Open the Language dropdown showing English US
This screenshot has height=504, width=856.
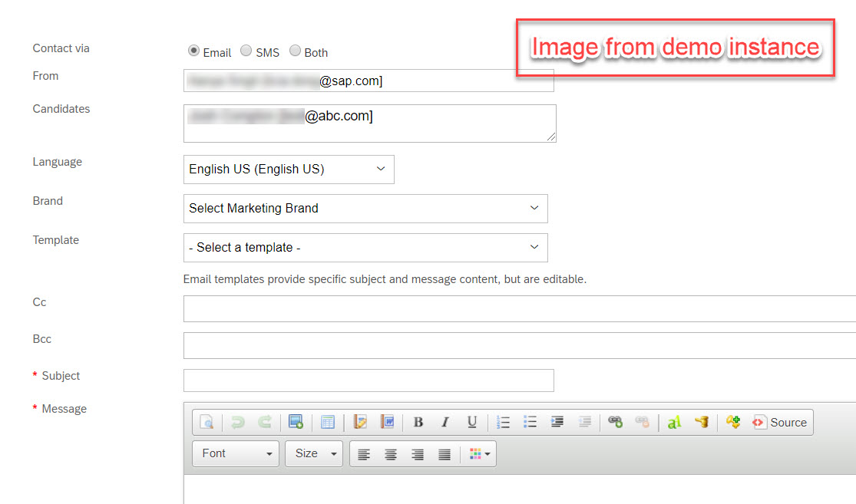(289, 170)
